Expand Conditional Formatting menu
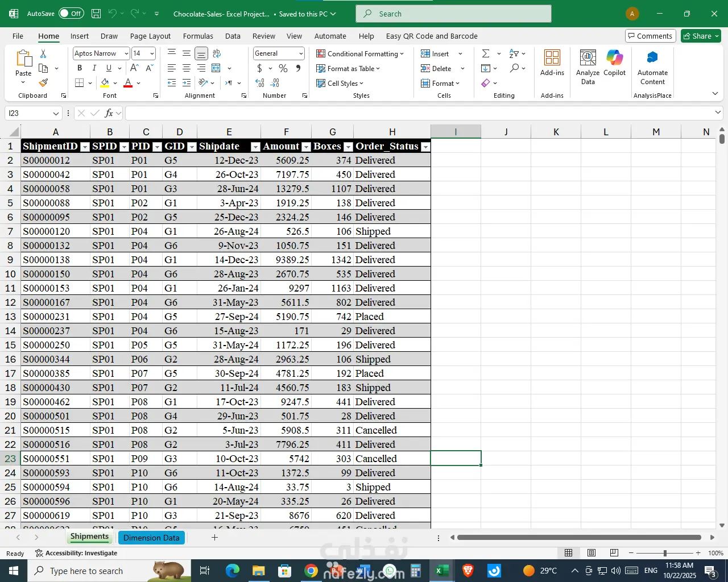 (x=360, y=53)
